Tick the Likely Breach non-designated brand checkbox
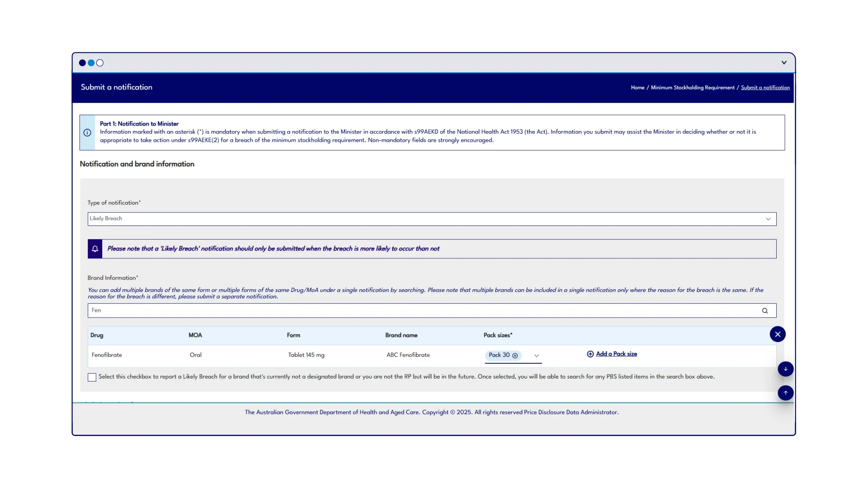Image resolution: width=868 pixels, height=488 pixels. (92, 377)
